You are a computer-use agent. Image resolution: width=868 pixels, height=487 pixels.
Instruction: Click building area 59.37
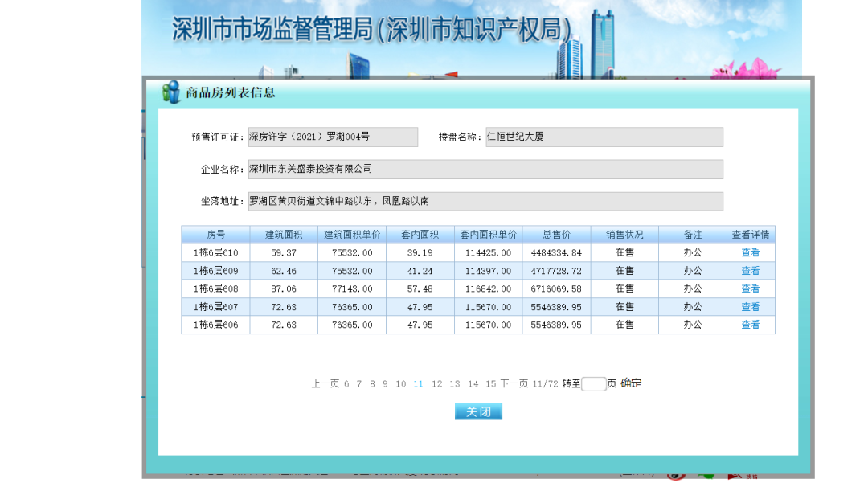point(284,253)
